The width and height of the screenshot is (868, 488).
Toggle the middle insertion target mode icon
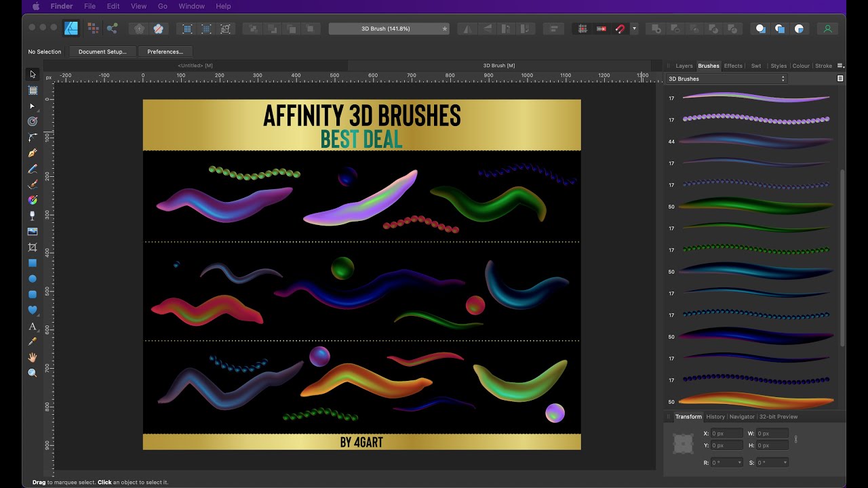click(780, 28)
